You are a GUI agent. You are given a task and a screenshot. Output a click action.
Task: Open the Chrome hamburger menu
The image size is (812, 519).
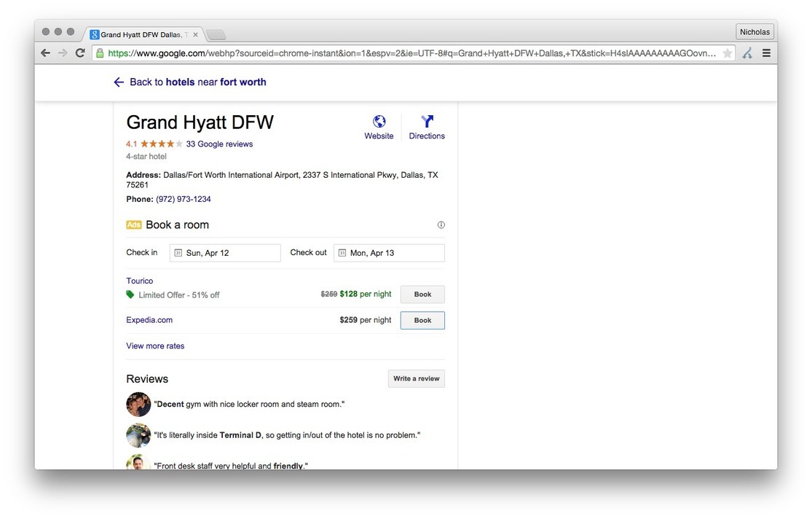pos(766,53)
